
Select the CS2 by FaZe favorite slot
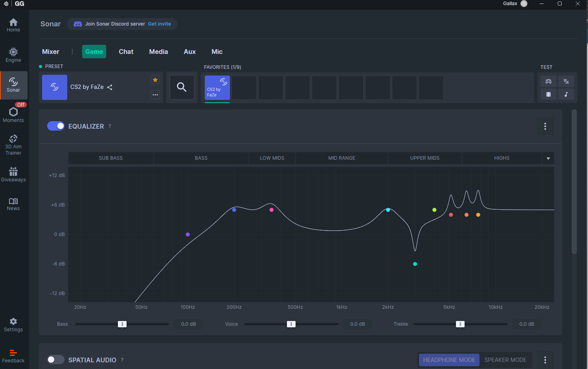[217, 88]
